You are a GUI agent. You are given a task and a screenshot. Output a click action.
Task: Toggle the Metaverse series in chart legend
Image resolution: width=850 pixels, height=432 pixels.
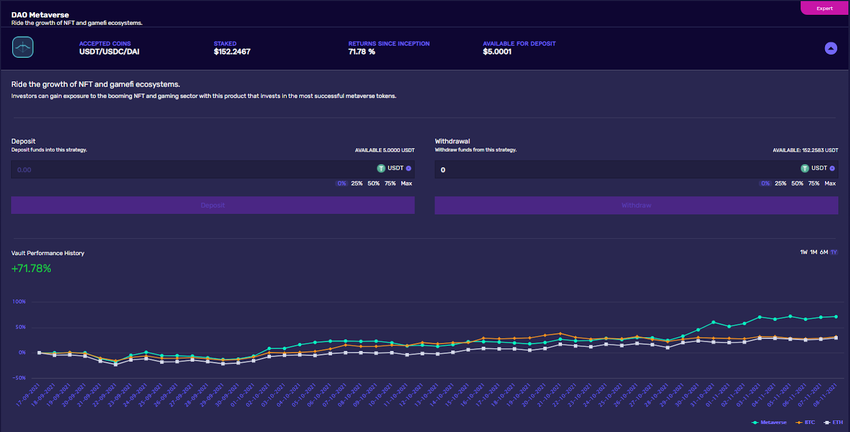771,422
